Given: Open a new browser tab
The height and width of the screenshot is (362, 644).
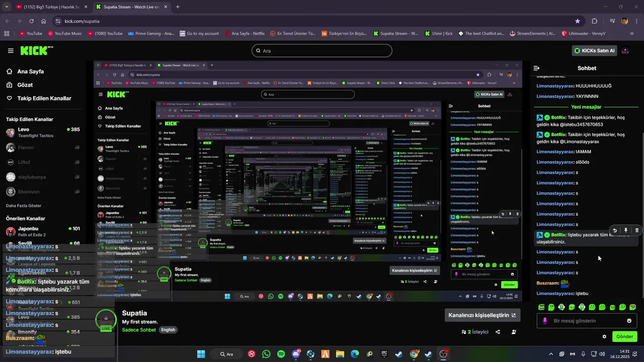Looking at the screenshot, I should [x=178, y=7].
